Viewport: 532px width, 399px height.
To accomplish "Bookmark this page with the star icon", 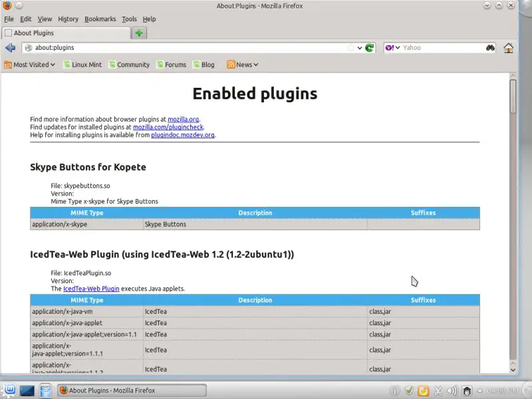I will click(351, 48).
